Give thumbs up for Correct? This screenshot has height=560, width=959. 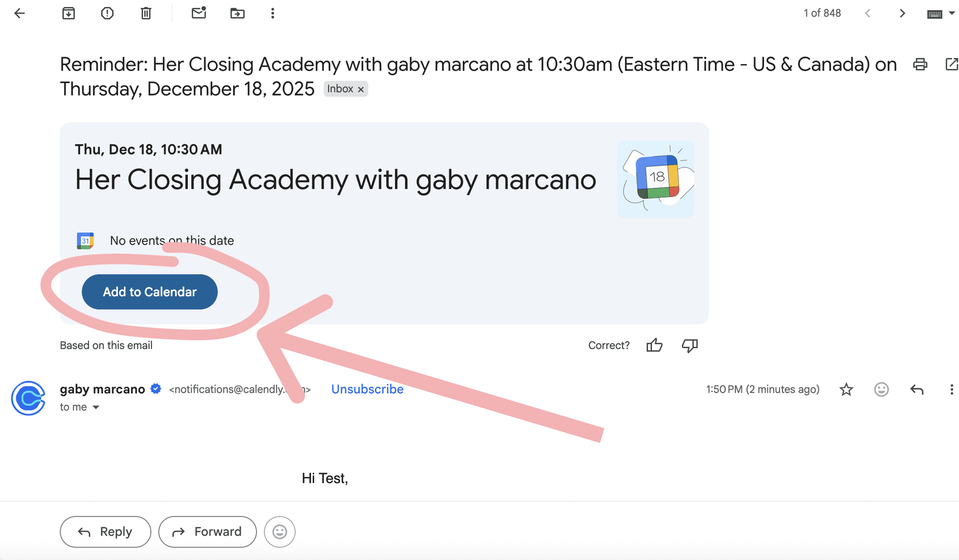coord(654,345)
